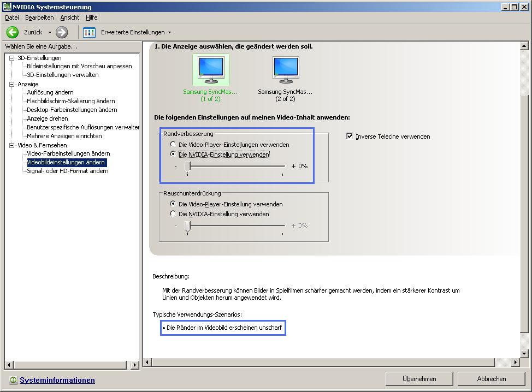Open the Bearbeiten menu

coord(39,17)
